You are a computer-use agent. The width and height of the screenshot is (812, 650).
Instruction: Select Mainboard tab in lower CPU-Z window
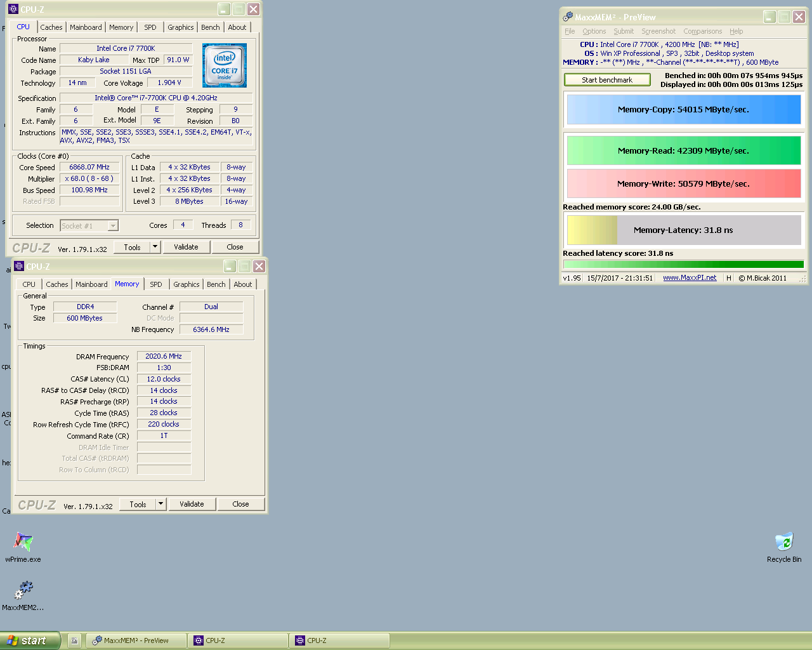point(91,284)
